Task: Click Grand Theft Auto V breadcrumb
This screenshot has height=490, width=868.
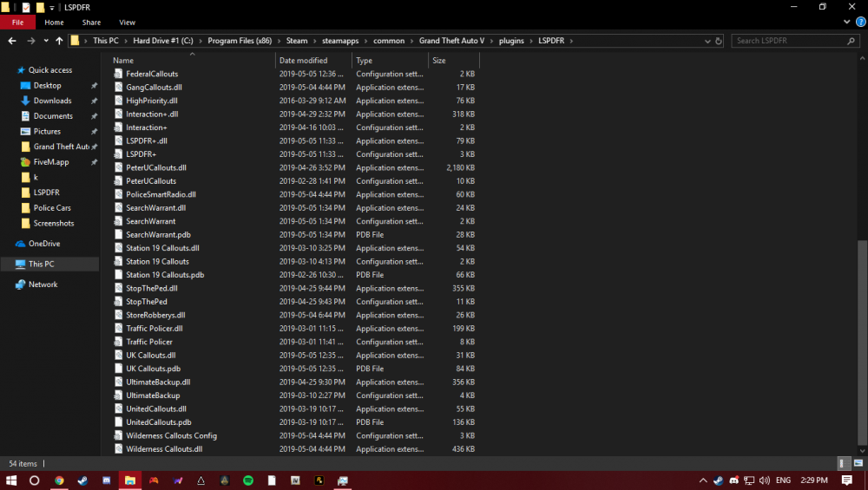Action: [x=451, y=41]
